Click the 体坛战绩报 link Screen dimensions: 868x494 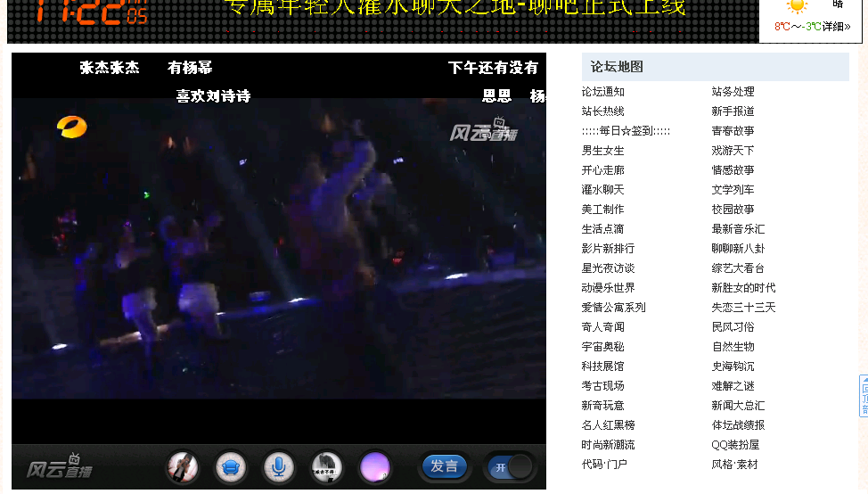coord(738,425)
